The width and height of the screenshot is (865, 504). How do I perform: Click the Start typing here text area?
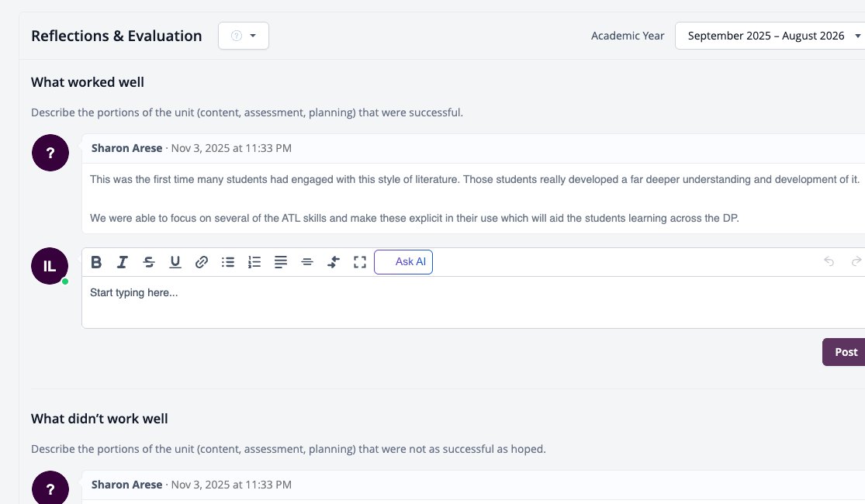click(x=473, y=302)
